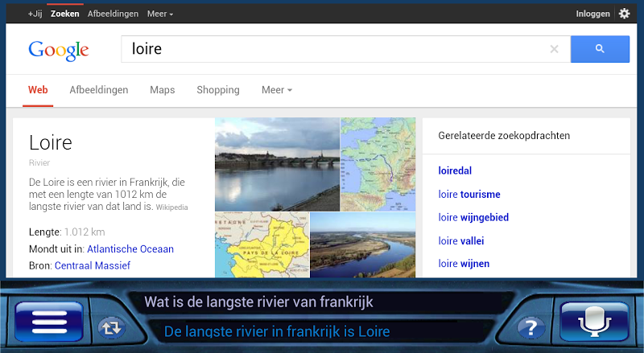
Task: Tap the swap arrows icon
Action: point(112,327)
